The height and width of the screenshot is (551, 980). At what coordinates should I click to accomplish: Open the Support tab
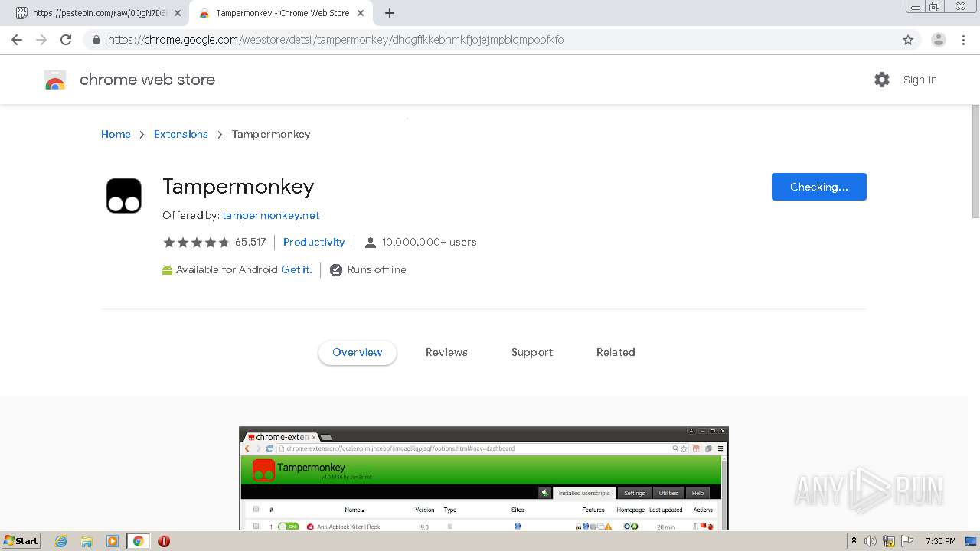532,352
